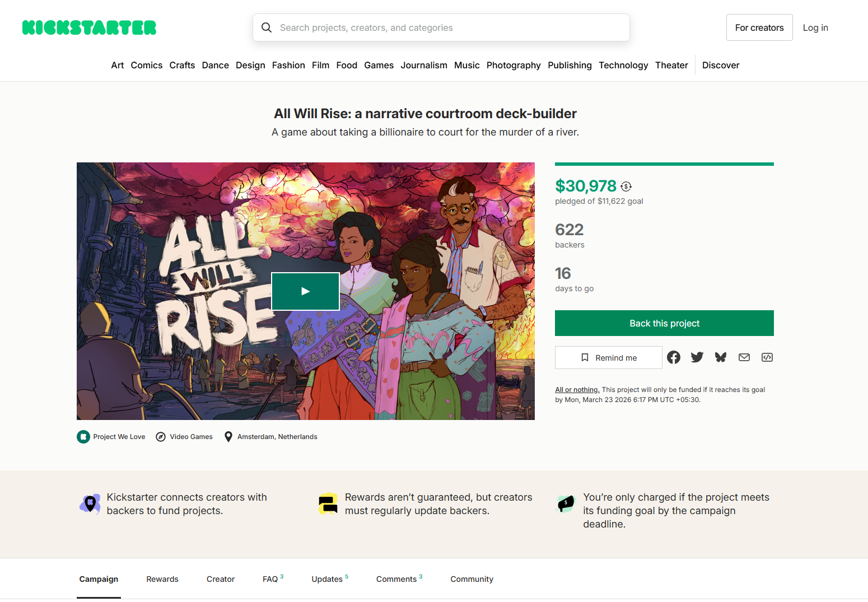Viewport: 868px width, 602px height.
Task: Share the project on Twitter
Action: coord(697,357)
